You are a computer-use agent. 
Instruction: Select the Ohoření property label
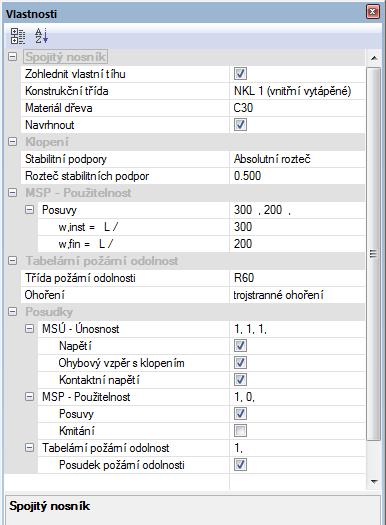click(45, 295)
